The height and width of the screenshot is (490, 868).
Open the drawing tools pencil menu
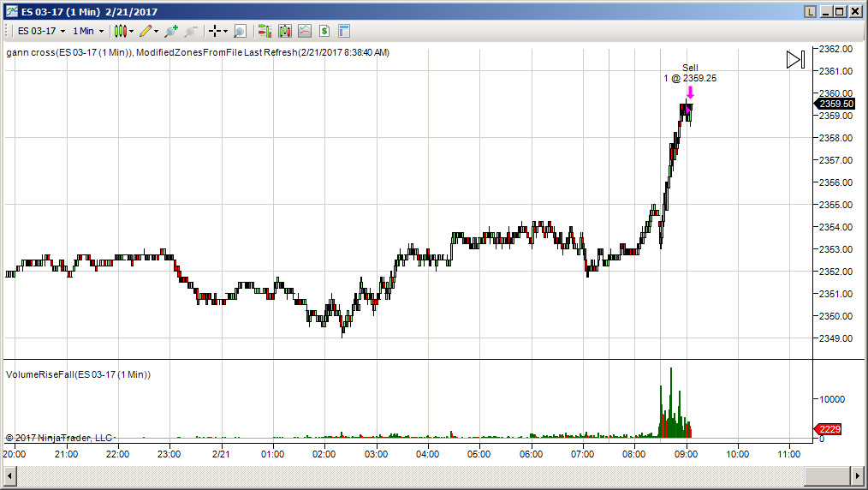[x=149, y=31]
